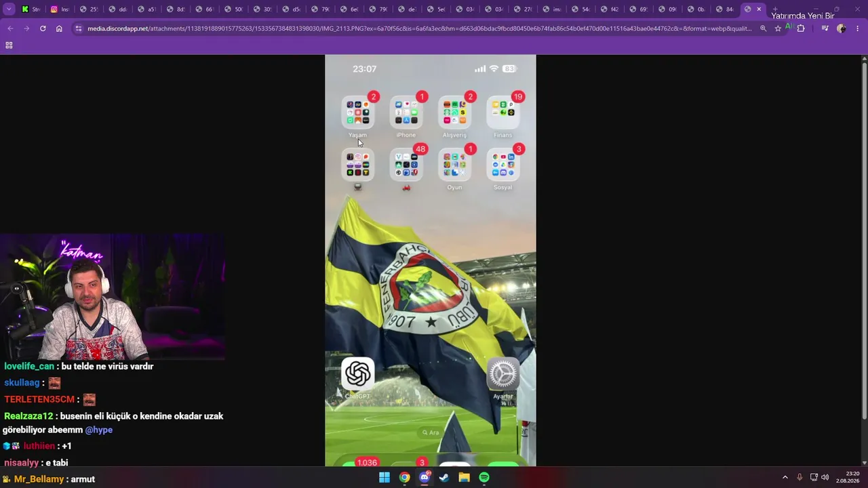Open Chrome three-dot menu

(858, 28)
